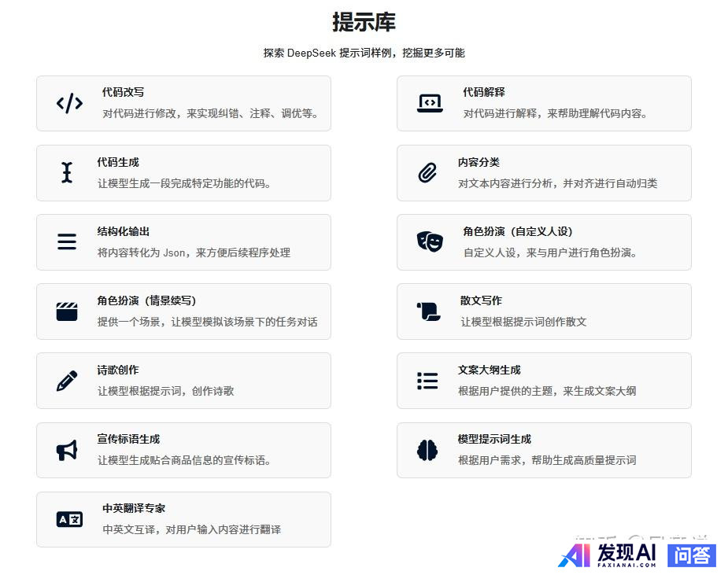Click the laptop code icon for 代码解释
Viewport: 728px width, 575px height.
430,103
